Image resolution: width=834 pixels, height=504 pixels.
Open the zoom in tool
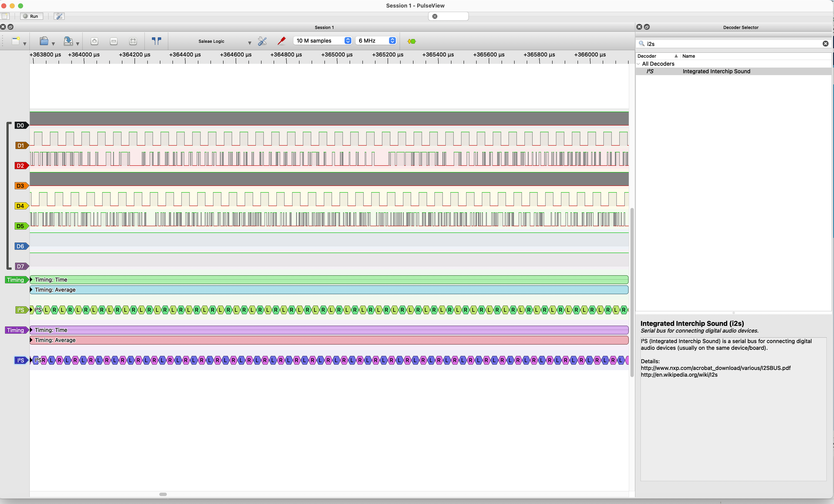point(94,41)
